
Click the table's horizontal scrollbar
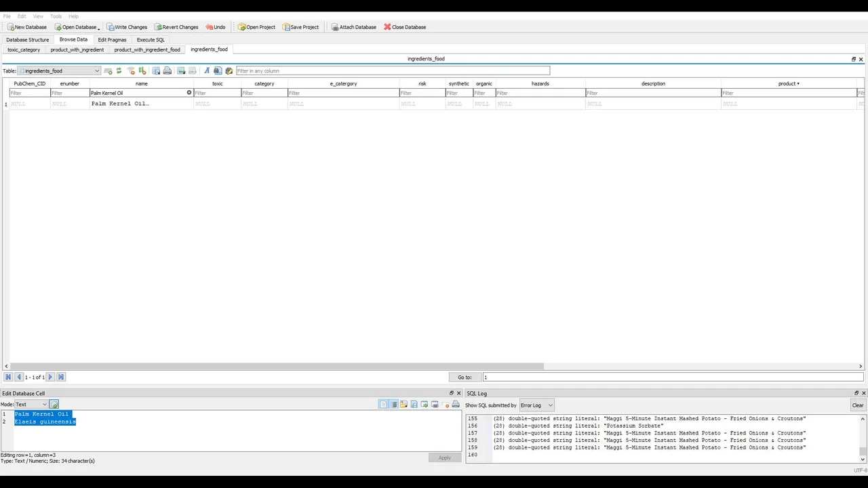[x=277, y=366]
